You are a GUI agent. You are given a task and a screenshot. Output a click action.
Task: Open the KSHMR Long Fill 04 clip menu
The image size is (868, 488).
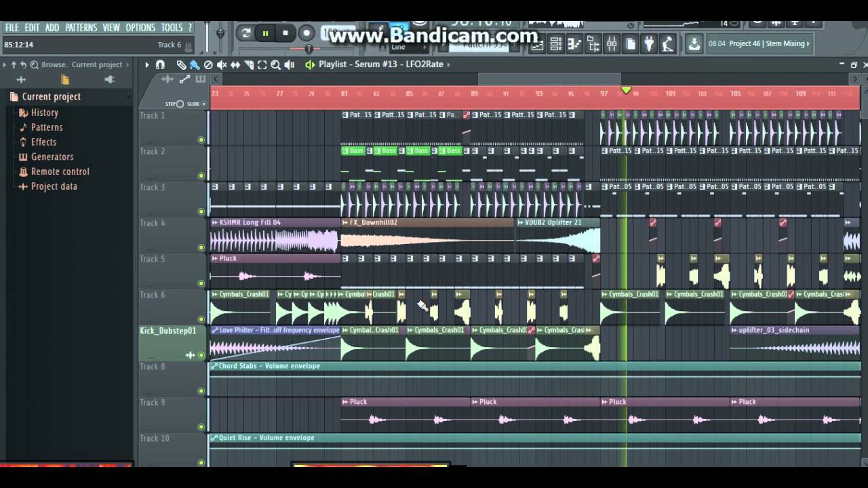(215, 222)
